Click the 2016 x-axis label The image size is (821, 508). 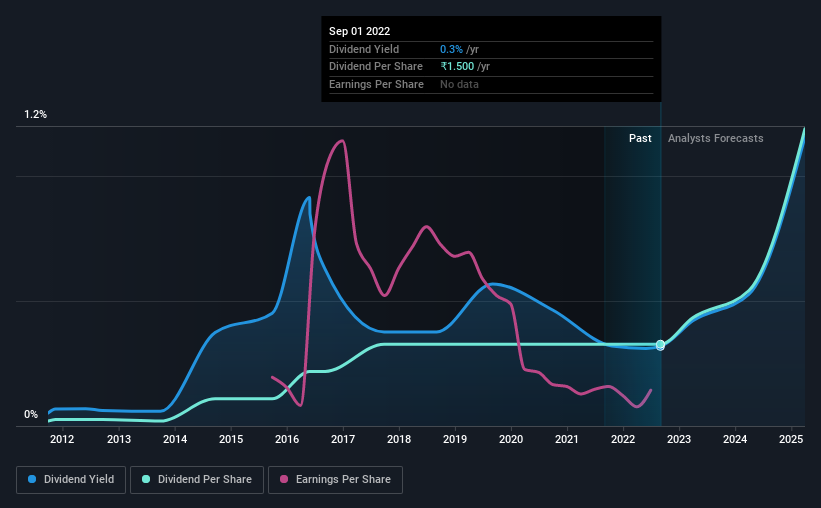click(287, 439)
